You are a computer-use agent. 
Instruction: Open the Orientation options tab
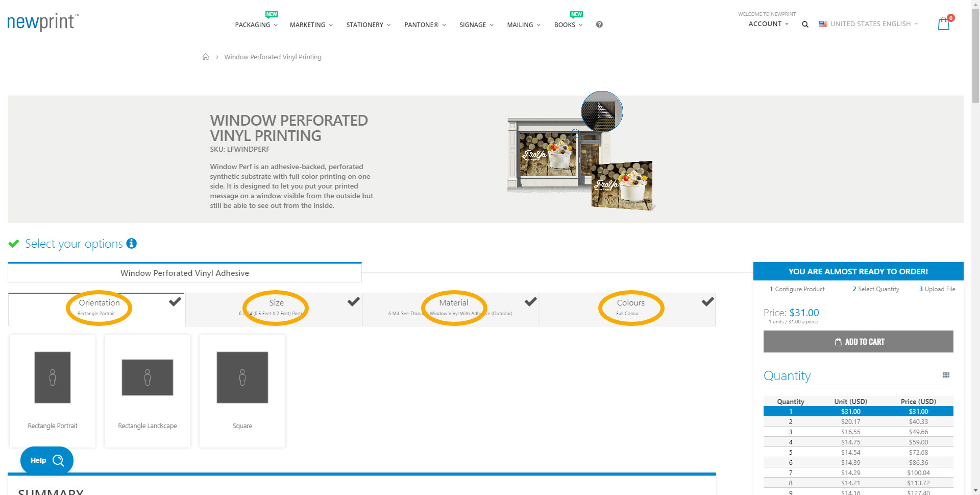coord(96,310)
